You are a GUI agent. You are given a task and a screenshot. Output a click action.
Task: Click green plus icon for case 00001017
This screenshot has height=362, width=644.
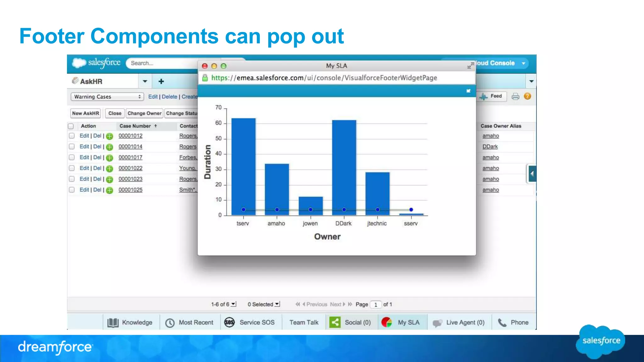click(x=109, y=158)
